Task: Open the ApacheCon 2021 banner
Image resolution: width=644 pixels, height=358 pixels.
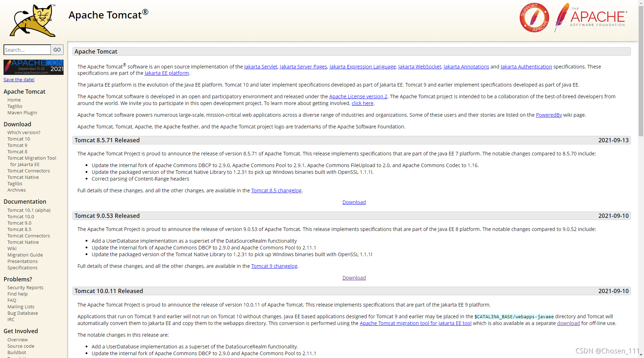Action: click(x=33, y=67)
